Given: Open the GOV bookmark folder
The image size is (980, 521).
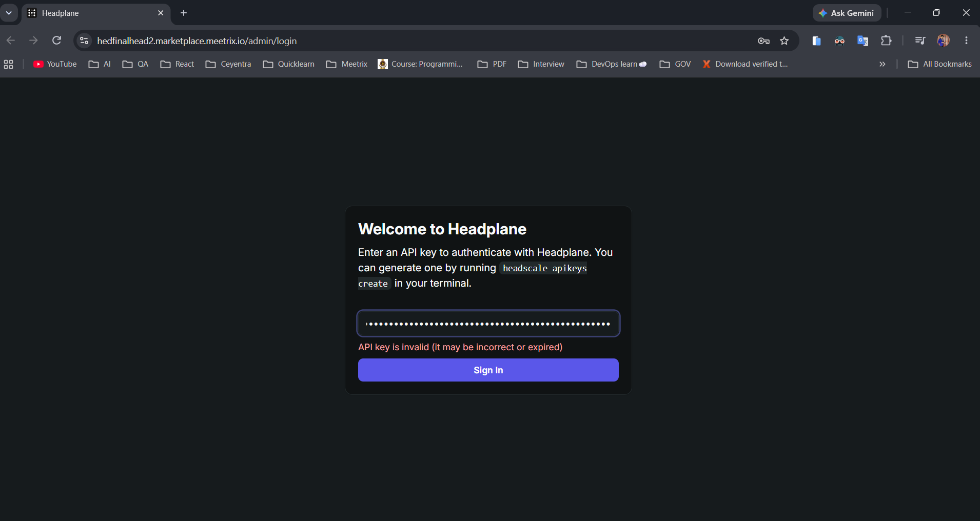Looking at the screenshot, I should click(x=675, y=64).
